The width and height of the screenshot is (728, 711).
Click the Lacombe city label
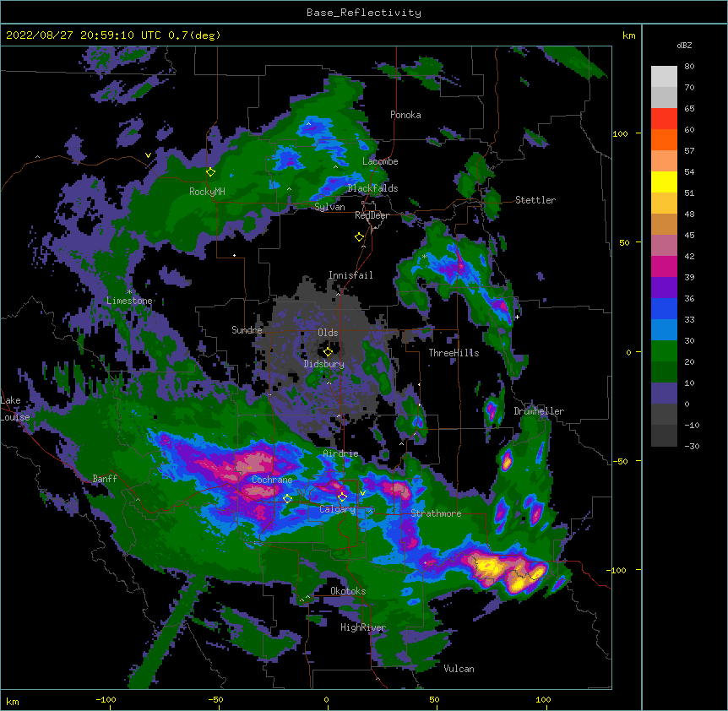[x=380, y=161]
